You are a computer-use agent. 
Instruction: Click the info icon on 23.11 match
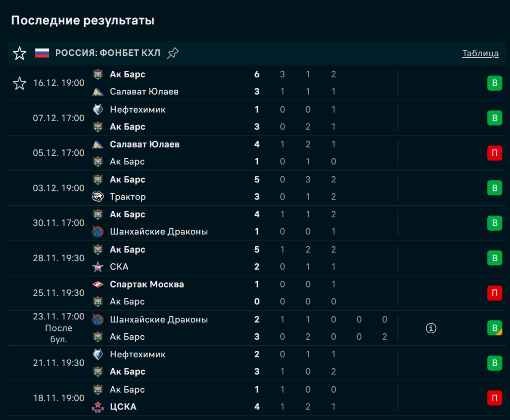click(431, 328)
